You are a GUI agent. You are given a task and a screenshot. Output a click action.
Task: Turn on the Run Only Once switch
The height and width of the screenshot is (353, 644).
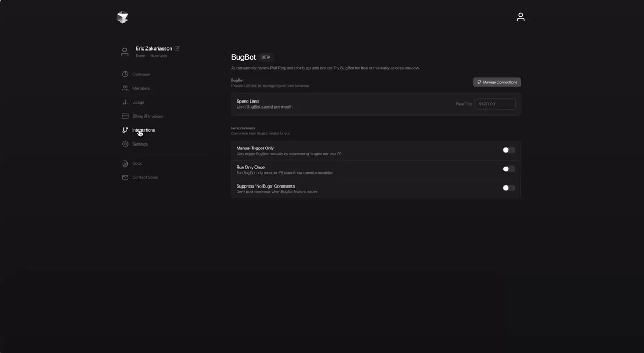point(509,169)
